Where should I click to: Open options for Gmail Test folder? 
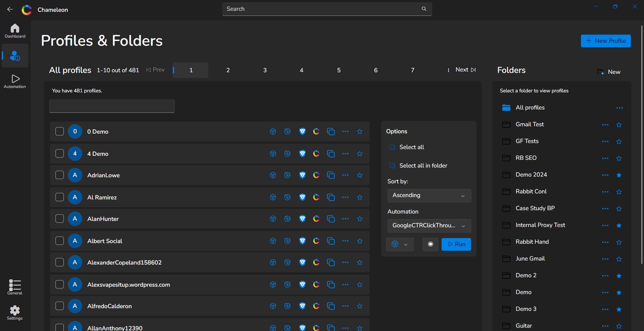(x=605, y=125)
